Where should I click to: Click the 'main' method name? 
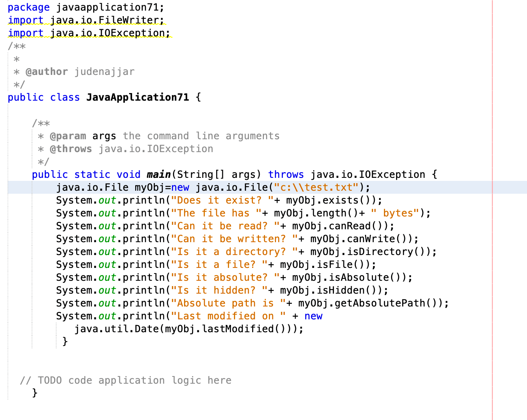[159, 175]
